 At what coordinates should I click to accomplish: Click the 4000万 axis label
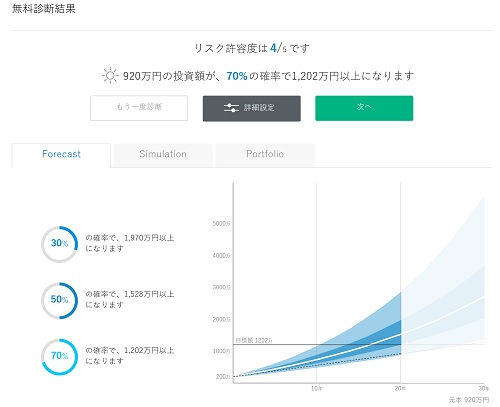(221, 255)
